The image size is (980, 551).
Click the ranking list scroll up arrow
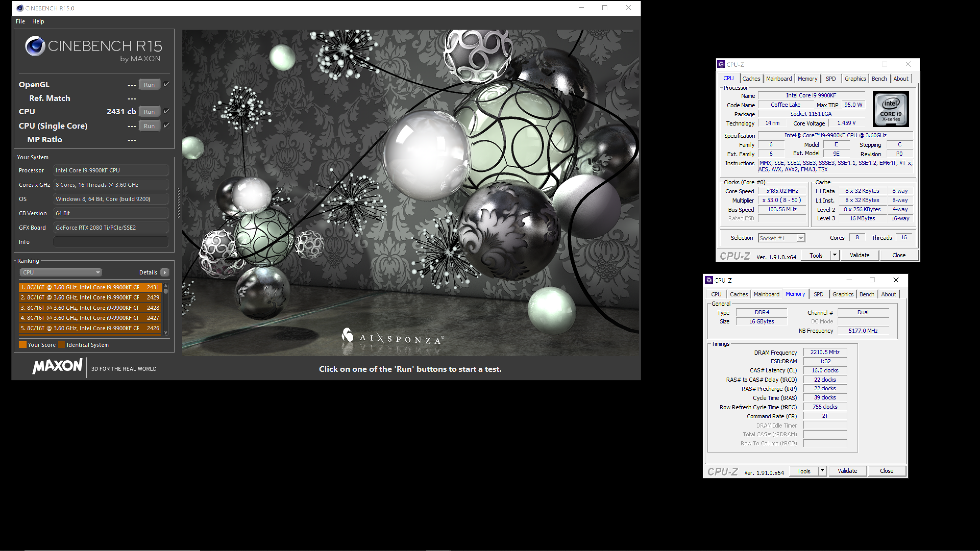coord(166,285)
